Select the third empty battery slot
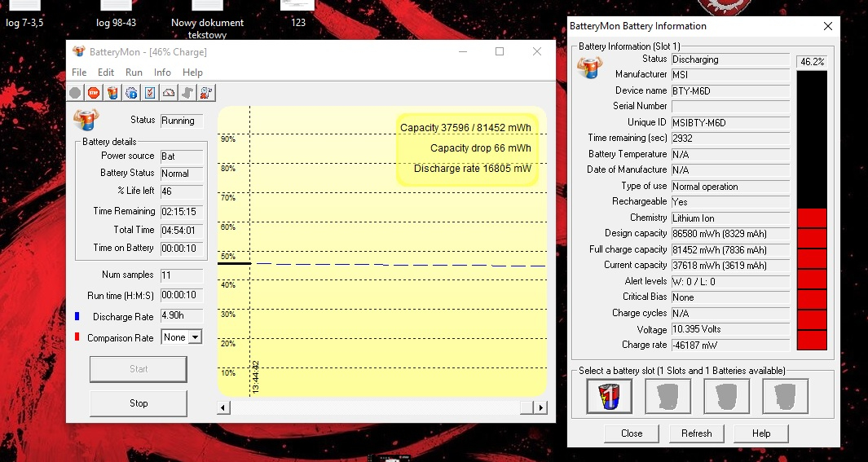The height and width of the screenshot is (462, 868). point(726,396)
